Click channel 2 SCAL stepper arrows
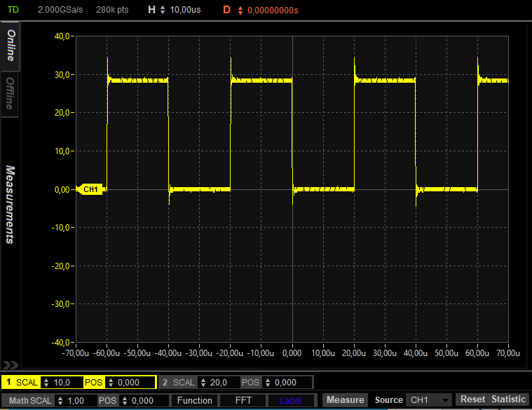532x410 pixels. coord(203,383)
